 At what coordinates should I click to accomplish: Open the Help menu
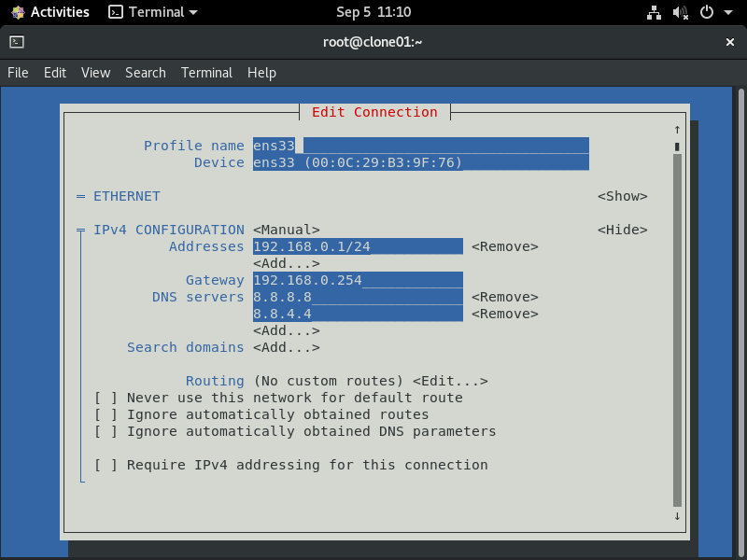click(x=261, y=73)
